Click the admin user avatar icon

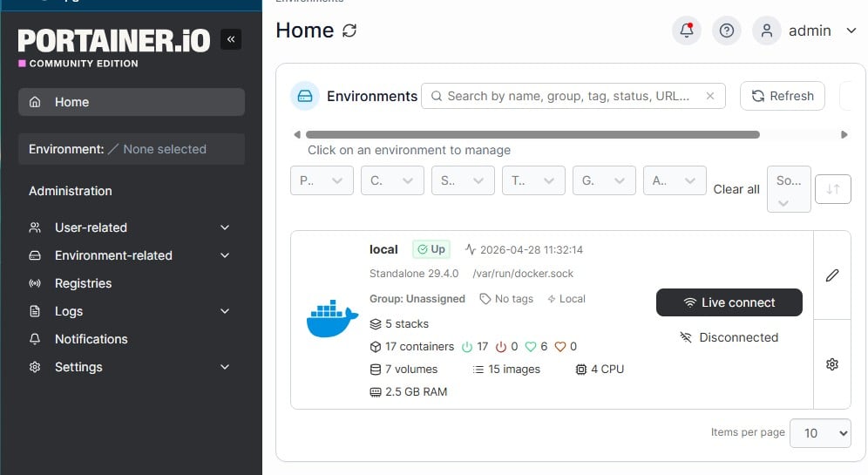click(767, 30)
